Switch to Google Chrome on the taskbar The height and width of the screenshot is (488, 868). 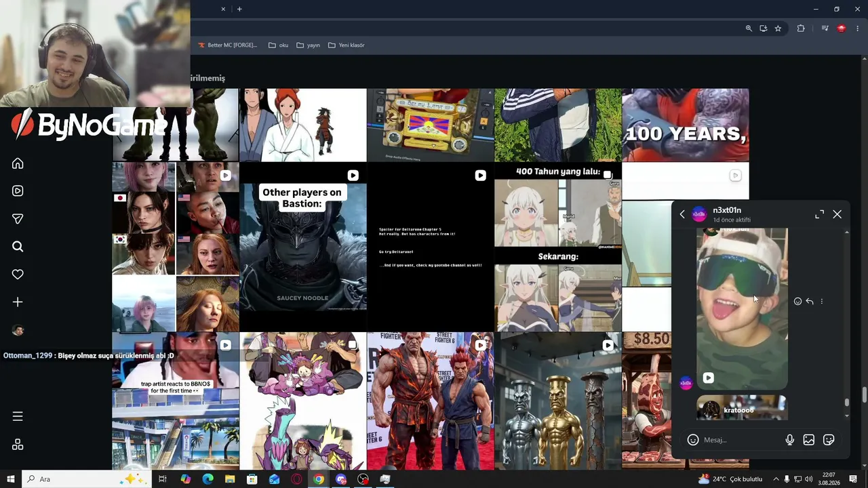(319, 479)
